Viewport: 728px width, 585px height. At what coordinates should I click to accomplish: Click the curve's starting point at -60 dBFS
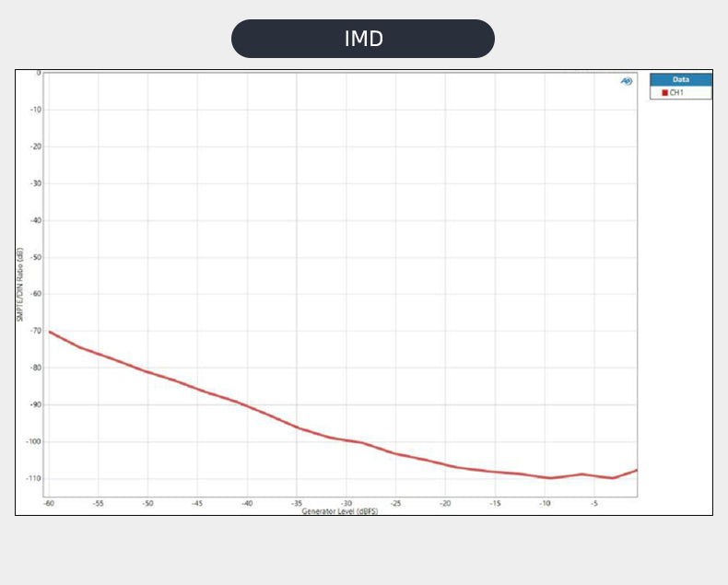pyautogui.click(x=49, y=332)
